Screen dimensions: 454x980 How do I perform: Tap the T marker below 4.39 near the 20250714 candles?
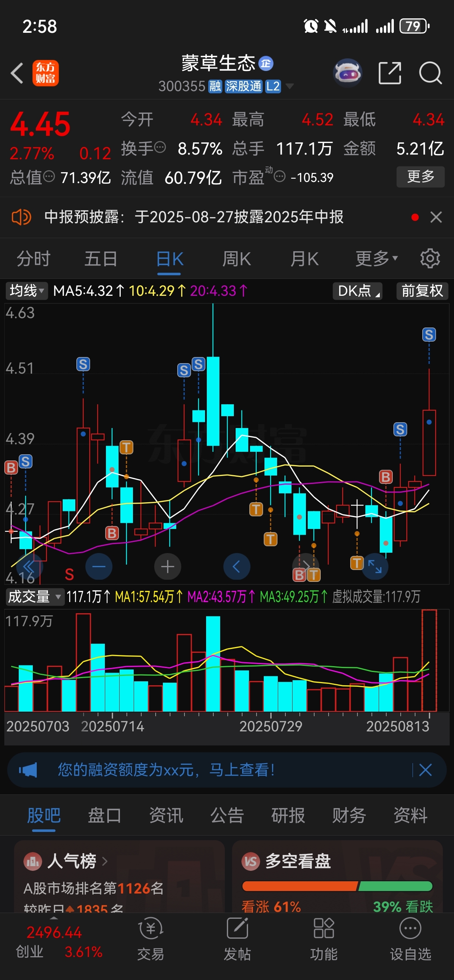click(126, 447)
